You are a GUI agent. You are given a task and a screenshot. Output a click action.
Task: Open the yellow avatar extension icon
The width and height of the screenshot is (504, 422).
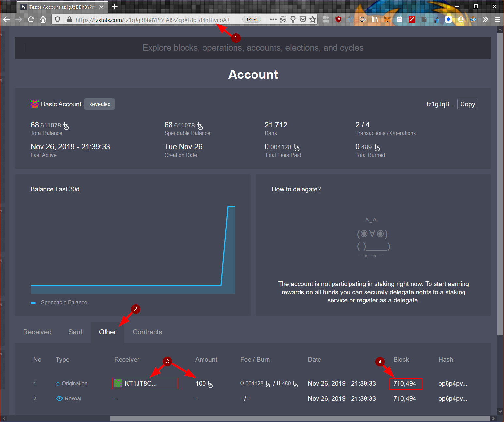tap(461, 19)
